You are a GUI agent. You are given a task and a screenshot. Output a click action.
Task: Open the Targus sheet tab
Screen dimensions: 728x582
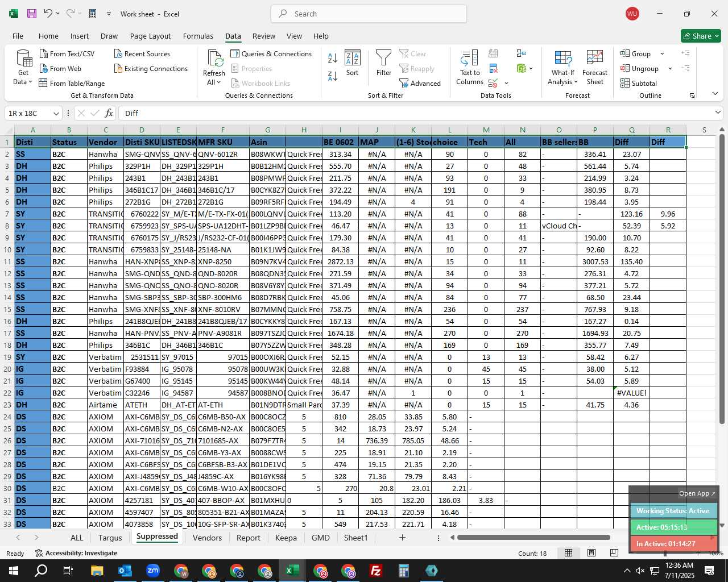[110, 538]
